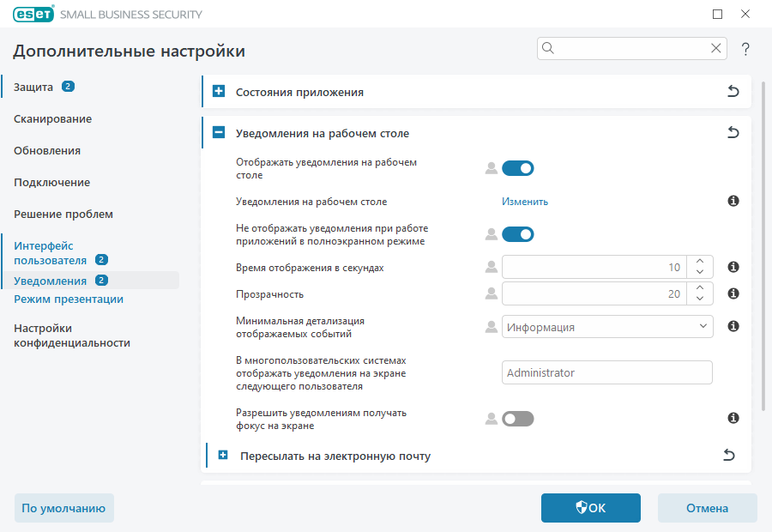772x532 pixels.
Task: Increase display time using the up stepper arrow
Action: tap(699, 262)
